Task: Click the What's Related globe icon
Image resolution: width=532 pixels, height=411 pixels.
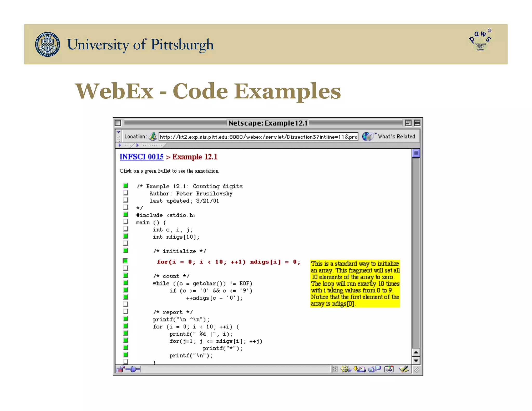Action: (368, 136)
